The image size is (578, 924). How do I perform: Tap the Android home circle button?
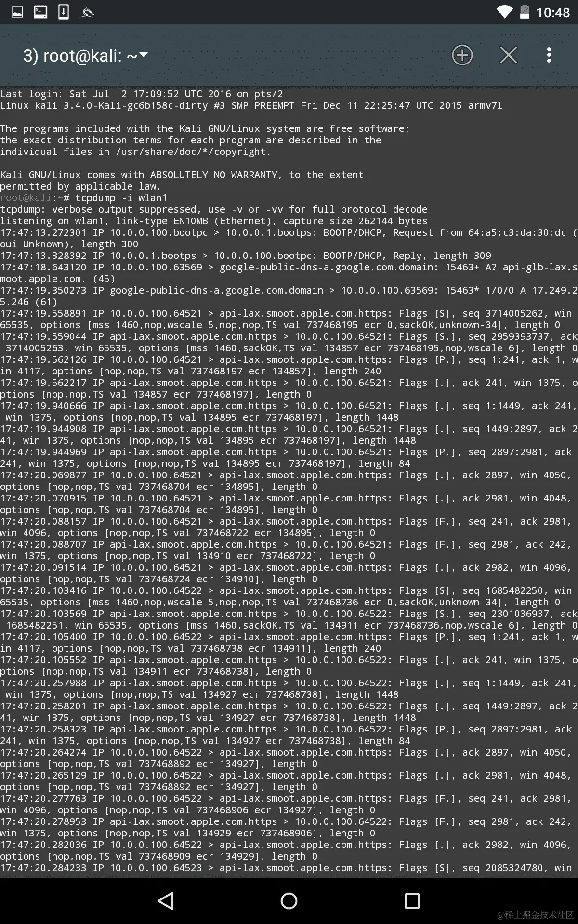(289, 900)
